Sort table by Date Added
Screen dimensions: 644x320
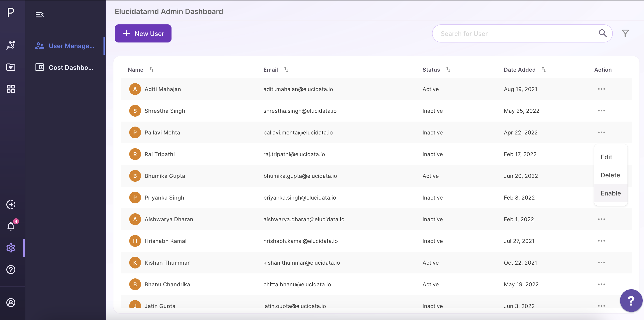click(x=543, y=70)
